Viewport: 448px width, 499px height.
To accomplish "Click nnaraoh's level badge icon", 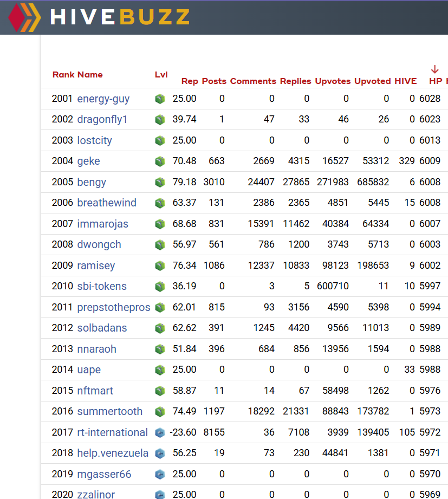I will point(160,349).
